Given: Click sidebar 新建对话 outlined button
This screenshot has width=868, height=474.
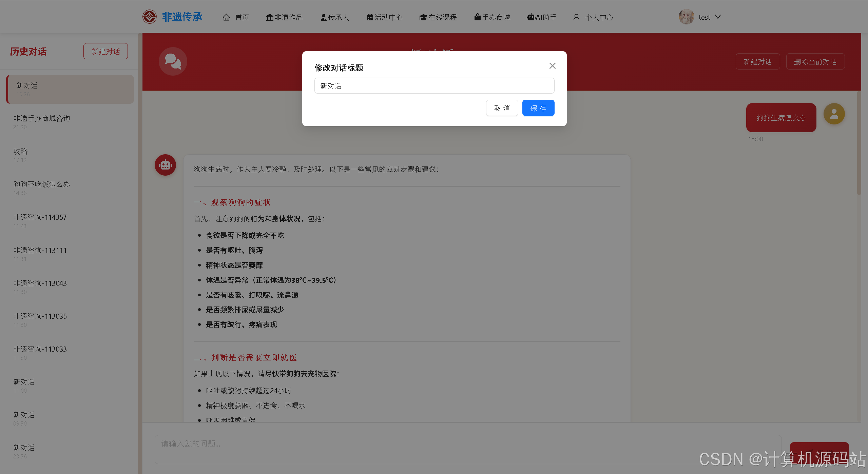Looking at the screenshot, I should pos(105,52).
